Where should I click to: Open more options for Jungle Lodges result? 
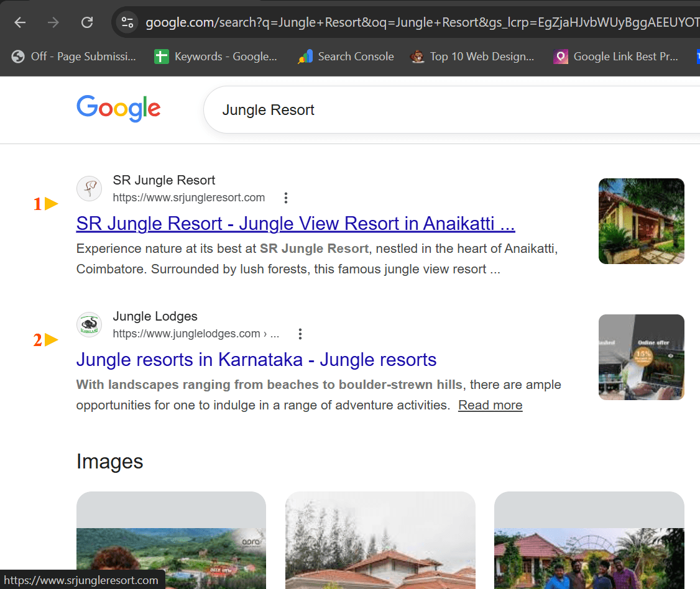[300, 334]
